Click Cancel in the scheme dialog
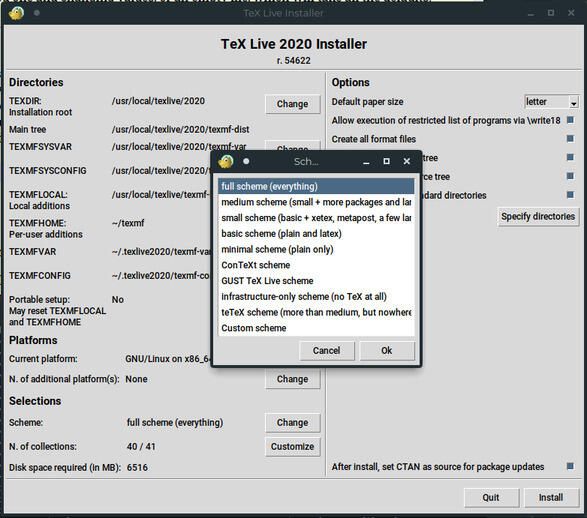587x518 pixels. (327, 351)
